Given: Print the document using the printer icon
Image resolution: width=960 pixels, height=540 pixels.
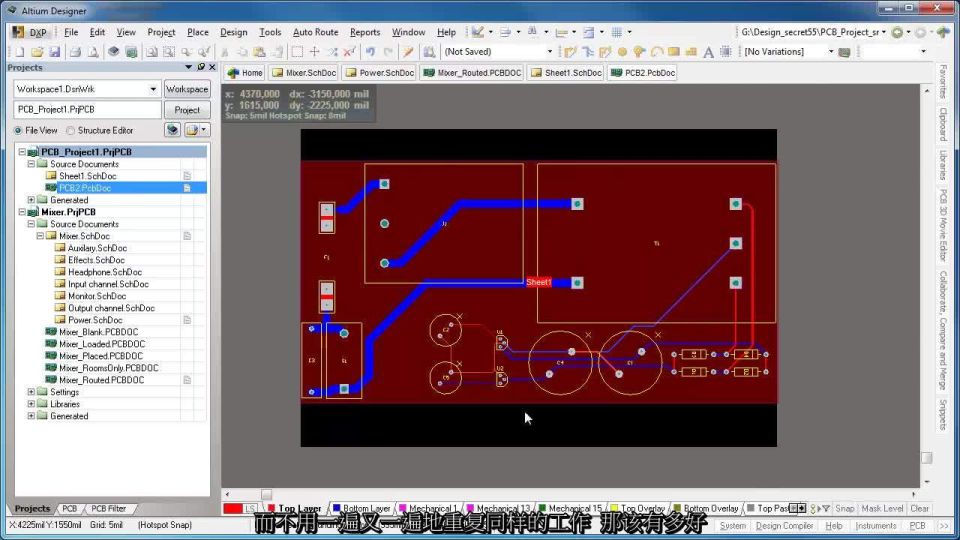Looking at the screenshot, I should pos(75,52).
